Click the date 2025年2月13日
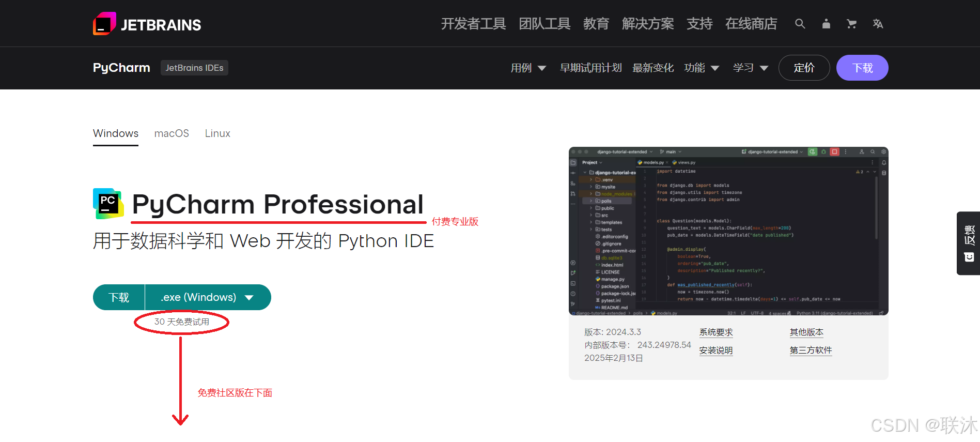The height and width of the screenshot is (442, 980). [614, 358]
